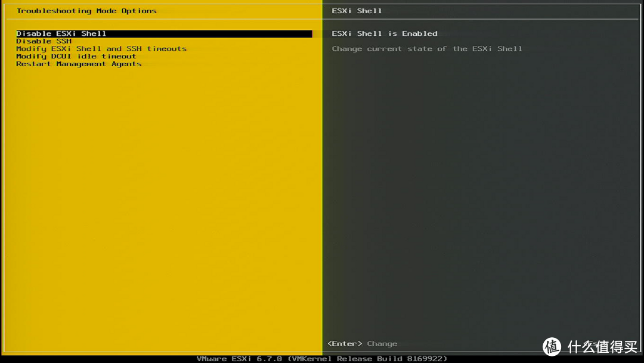Select Restart Management Agents entry

pos(79,64)
